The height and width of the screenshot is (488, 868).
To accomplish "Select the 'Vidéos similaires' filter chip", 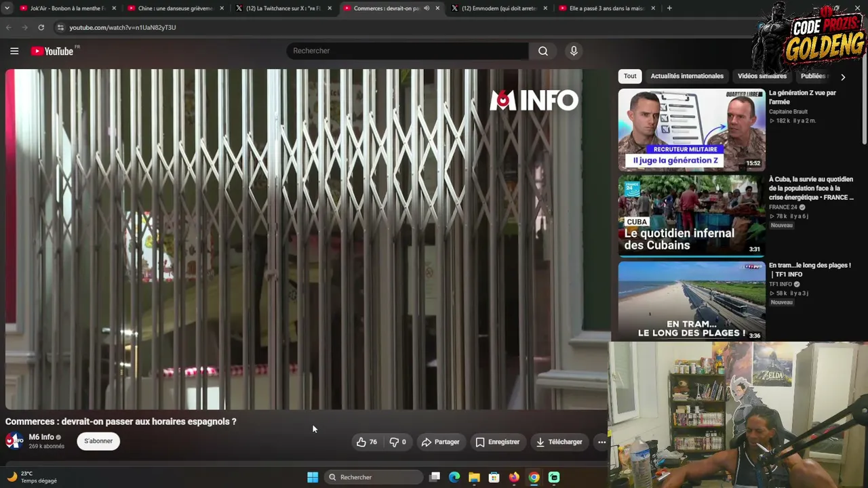I will pos(762,76).
